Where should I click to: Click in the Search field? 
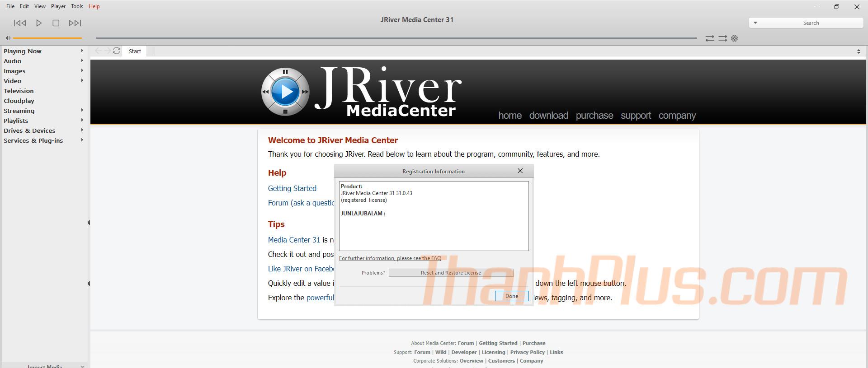click(x=811, y=23)
